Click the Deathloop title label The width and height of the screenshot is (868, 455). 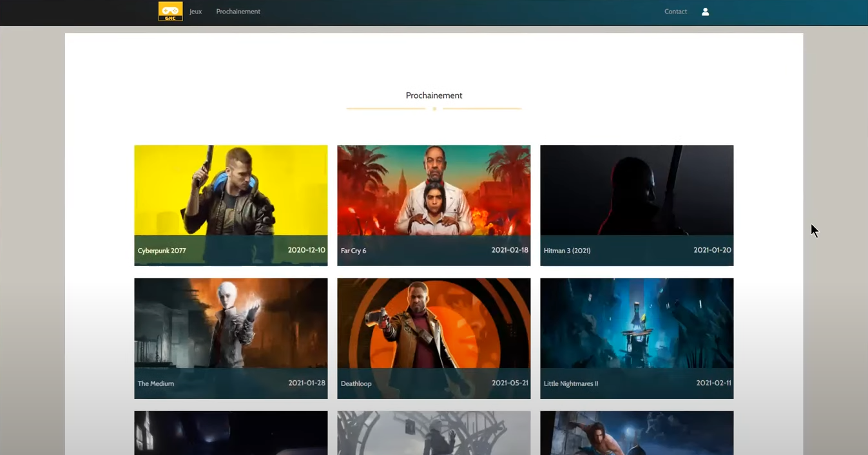coord(356,383)
